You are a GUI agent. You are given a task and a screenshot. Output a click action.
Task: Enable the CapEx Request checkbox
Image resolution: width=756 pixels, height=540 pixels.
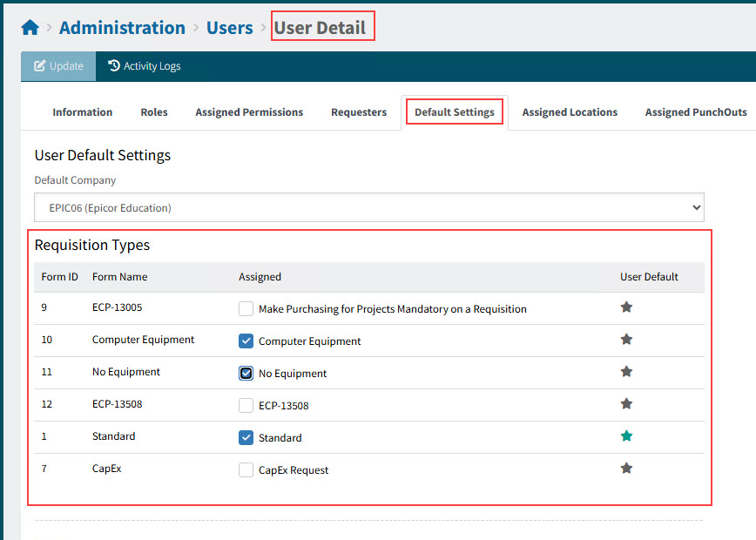[246, 470]
